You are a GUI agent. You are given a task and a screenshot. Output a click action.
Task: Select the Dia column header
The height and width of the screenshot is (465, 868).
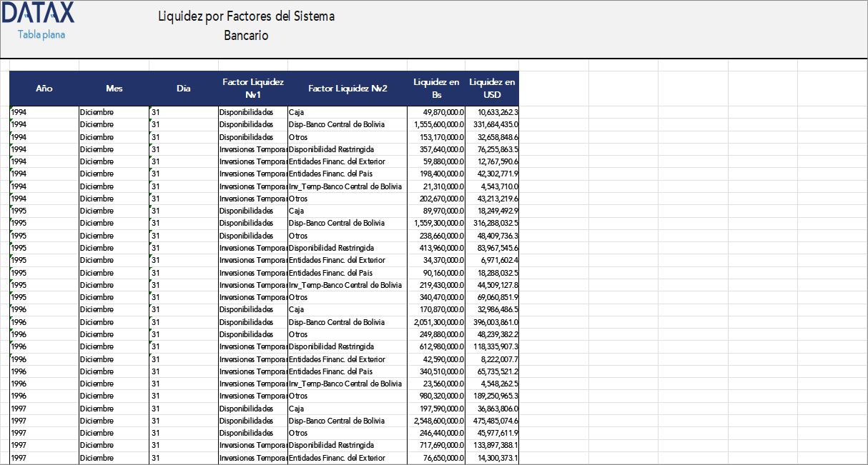click(183, 88)
